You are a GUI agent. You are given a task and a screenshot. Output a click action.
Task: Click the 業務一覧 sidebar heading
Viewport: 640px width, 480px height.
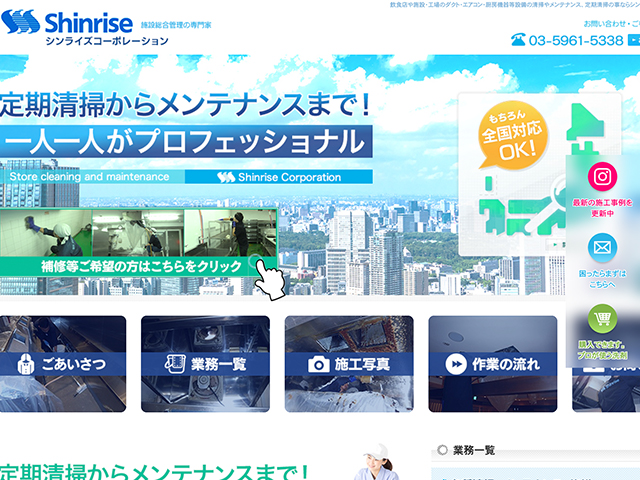point(474,451)
